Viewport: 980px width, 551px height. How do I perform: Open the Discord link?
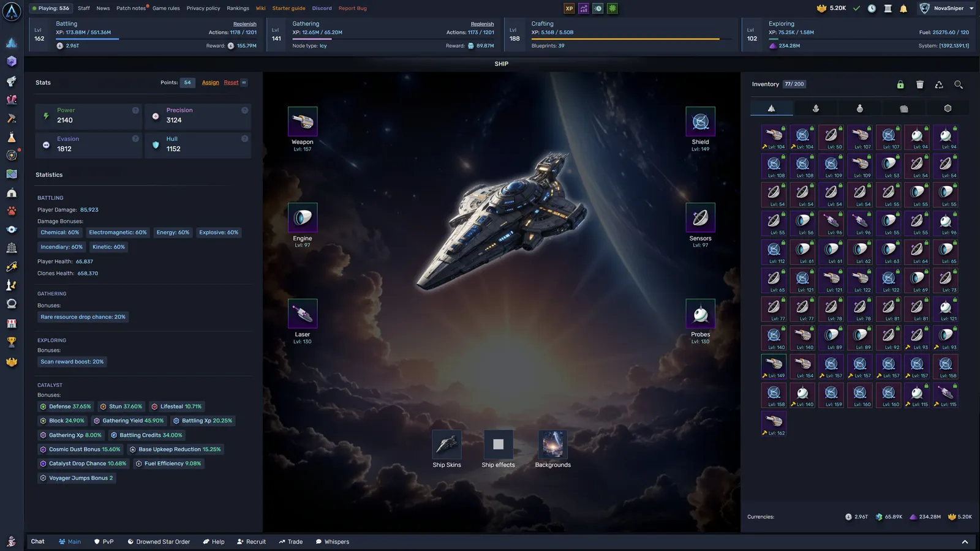click(322, 9)
